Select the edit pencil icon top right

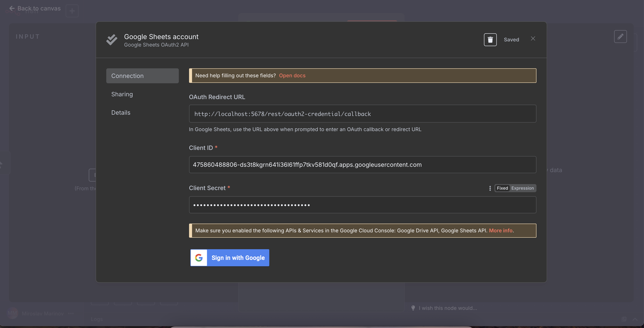(621, 37)
